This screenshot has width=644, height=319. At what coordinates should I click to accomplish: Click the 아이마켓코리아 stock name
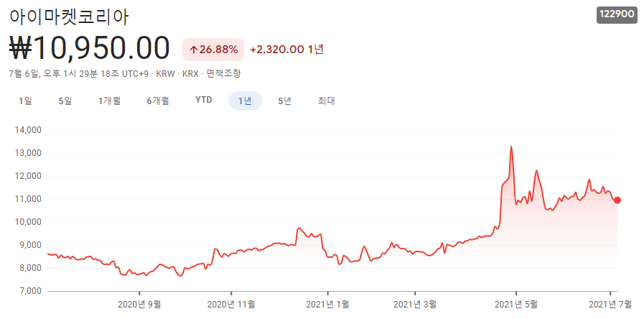[x=69, y=17]
